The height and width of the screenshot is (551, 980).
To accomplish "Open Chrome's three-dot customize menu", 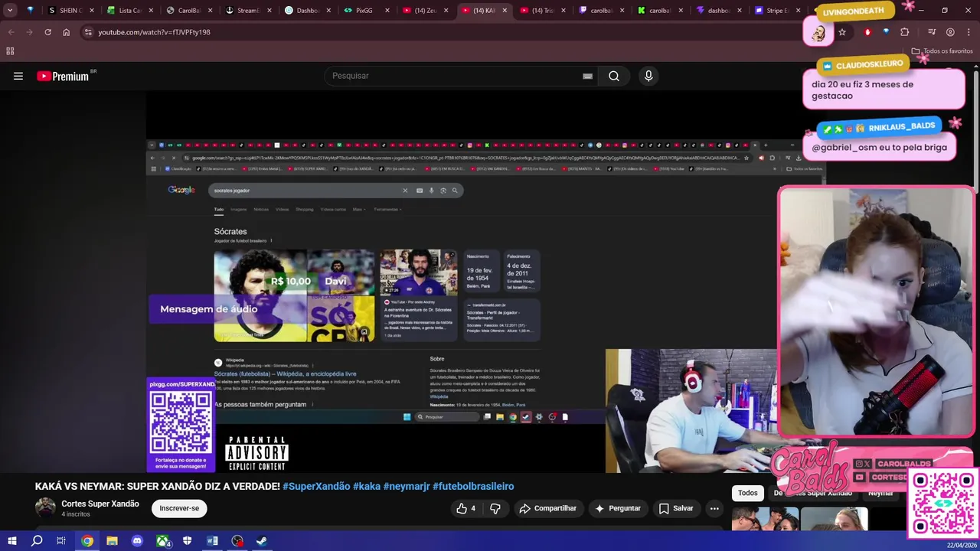I will tap(969, 32).
